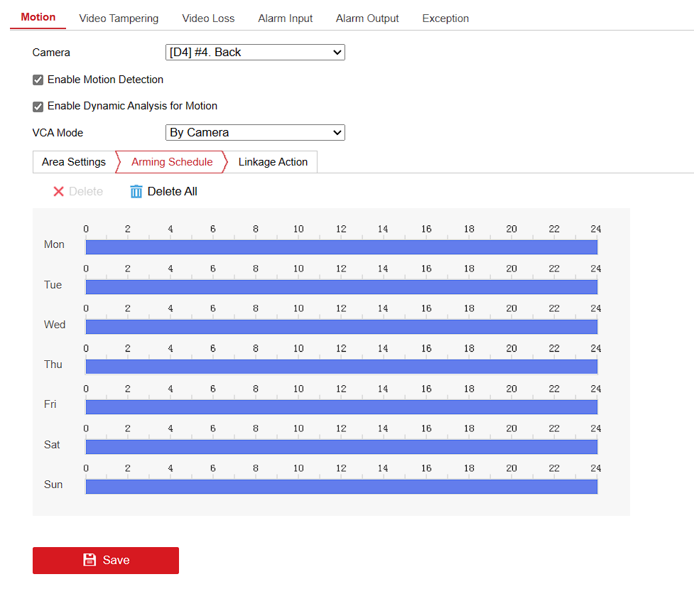694x616 pixels.
Task: Uncheck Enable Motion Detection checkbox
Action: (38, 80)
